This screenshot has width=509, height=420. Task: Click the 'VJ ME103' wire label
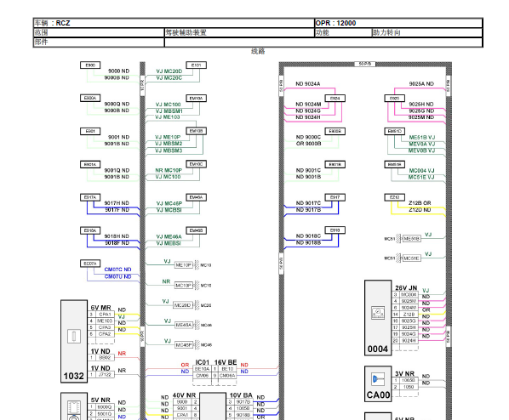168,117
